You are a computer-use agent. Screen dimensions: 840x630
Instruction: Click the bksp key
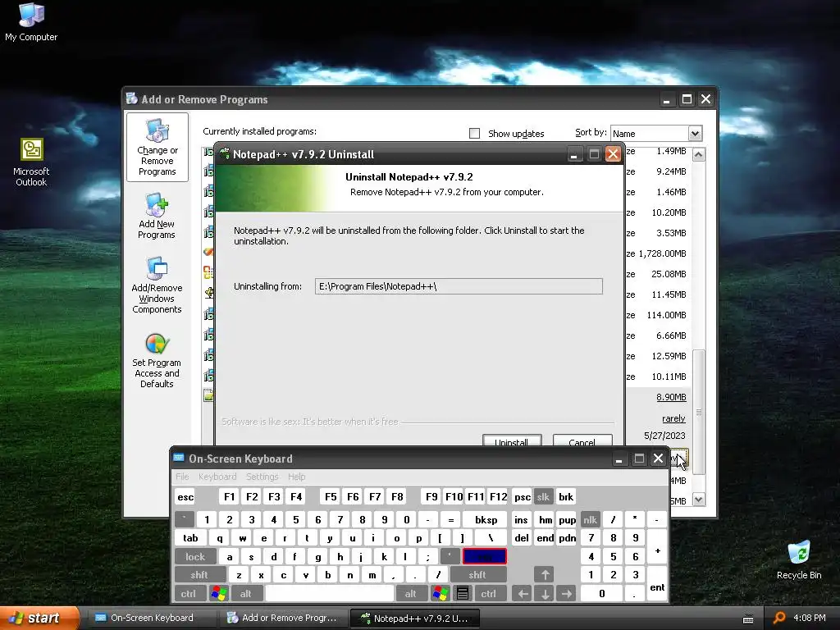[x=486, y=519]
